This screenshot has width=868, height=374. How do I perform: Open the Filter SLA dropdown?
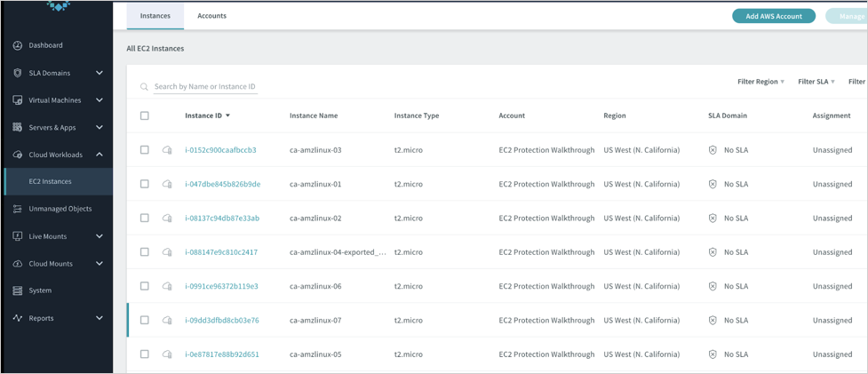click(x=816, y=82)
